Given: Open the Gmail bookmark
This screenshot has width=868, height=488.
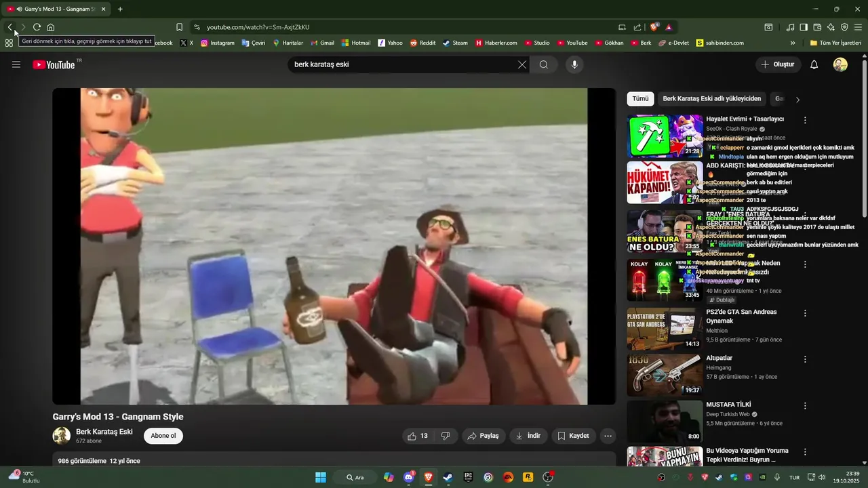Looking at the screenshot, I should [x=323, y=43].
